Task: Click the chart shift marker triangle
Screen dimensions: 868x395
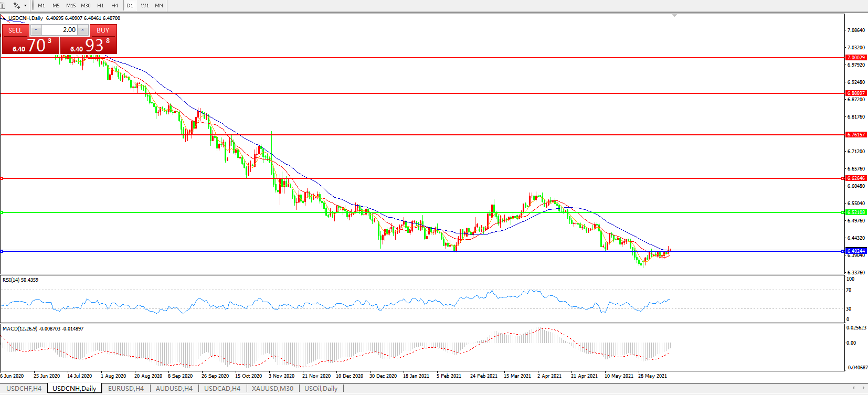Action: tap(674, 16)
